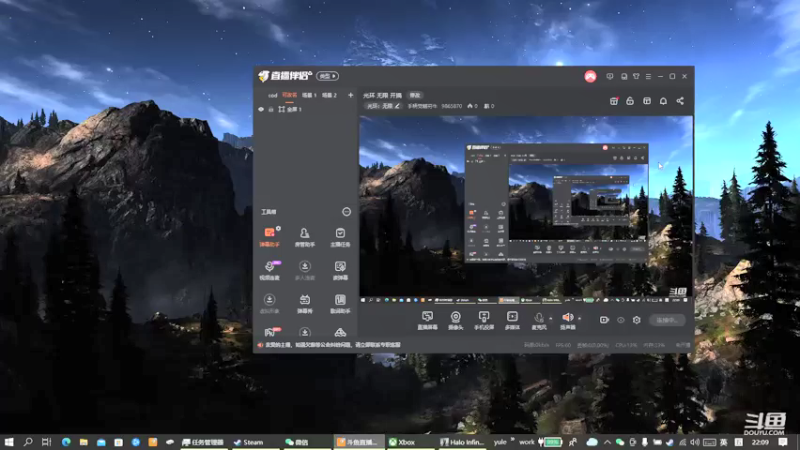The width and height of the screenshot is (800, 450).
Task: Show hidden system tray icons
Action: click(607, 442)
